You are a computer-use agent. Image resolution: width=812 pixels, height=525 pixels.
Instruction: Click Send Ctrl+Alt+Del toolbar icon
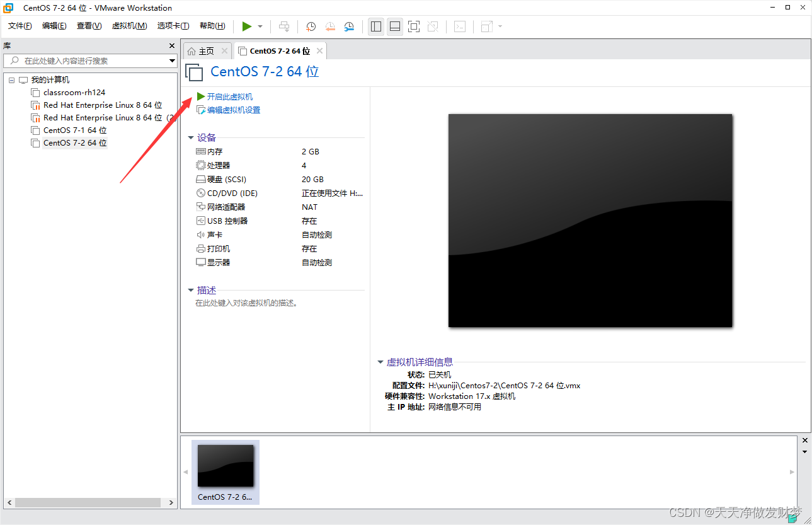[x=284, y=26]
